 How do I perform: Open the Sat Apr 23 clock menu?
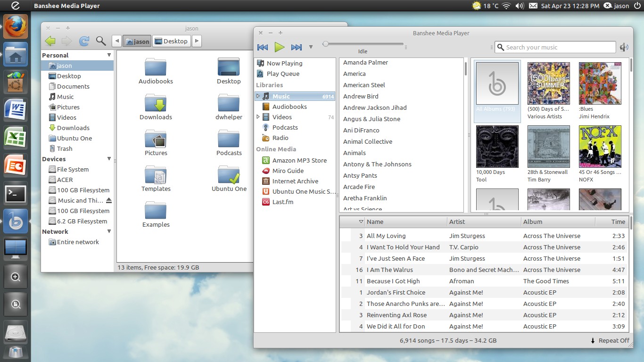(x=570, y=6)
